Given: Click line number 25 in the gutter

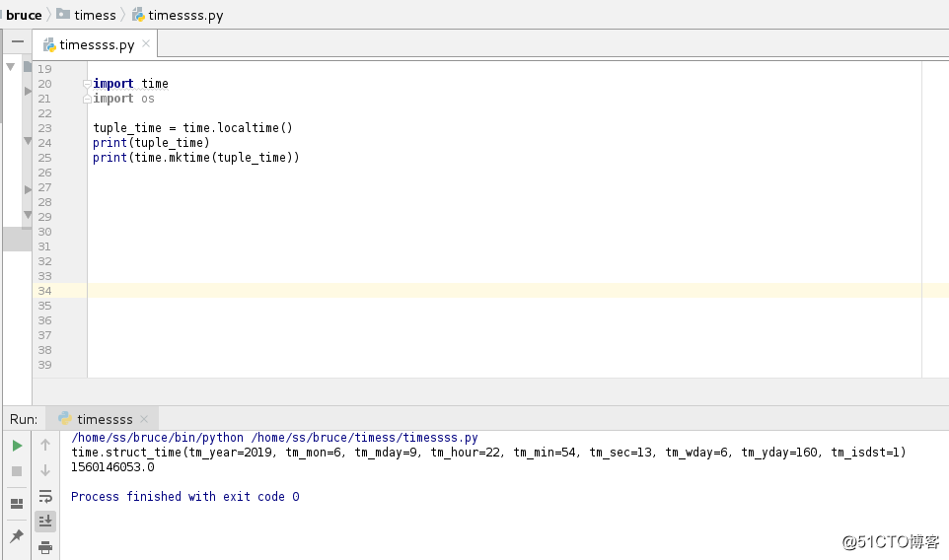Looking at the screenshot, I should click(44, 158).
